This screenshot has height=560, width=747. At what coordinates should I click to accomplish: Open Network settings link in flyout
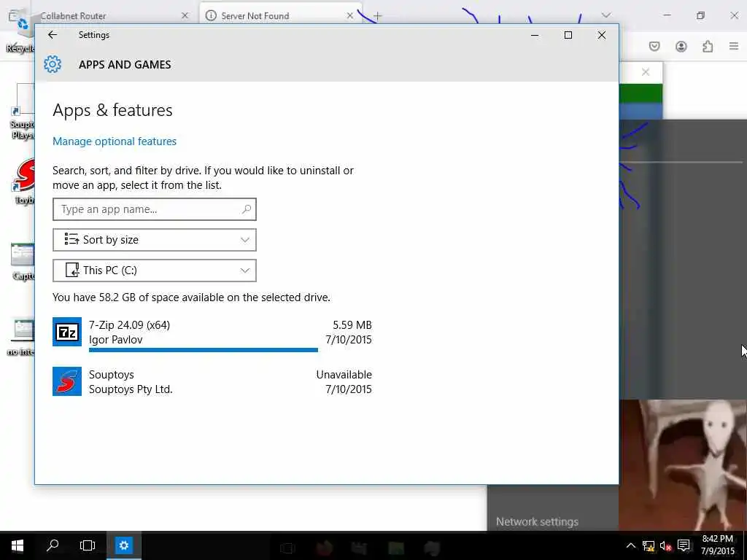[x=537, y=522]
